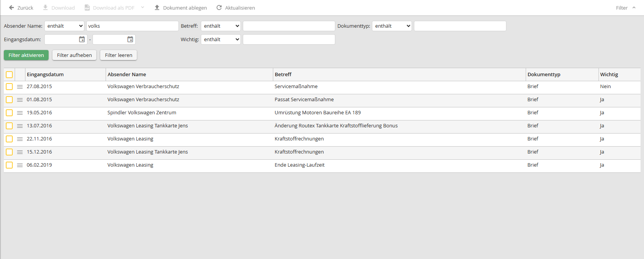Expand the Dokumenttyp condition dropdown
Screen dimensions: 644x259
[x=392, y=26]
